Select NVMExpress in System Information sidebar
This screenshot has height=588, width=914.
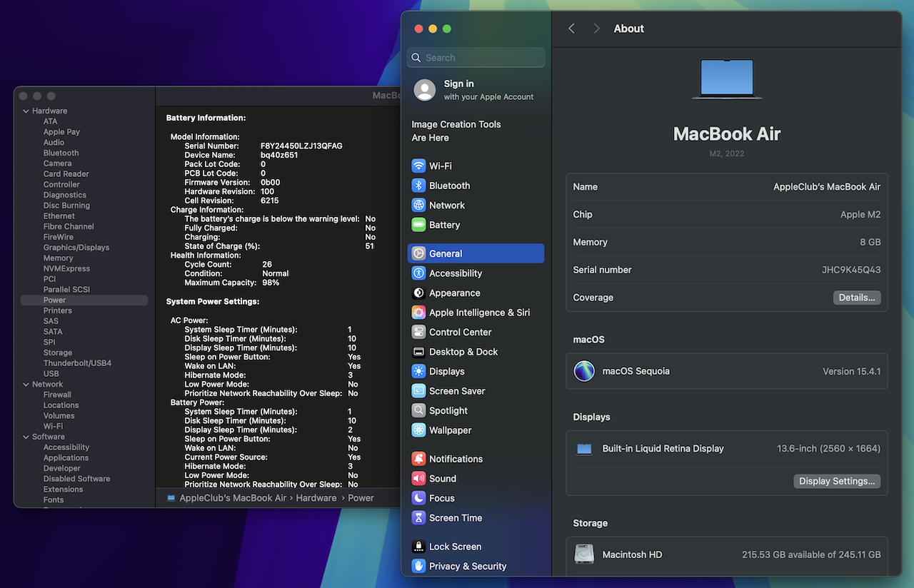66,269
